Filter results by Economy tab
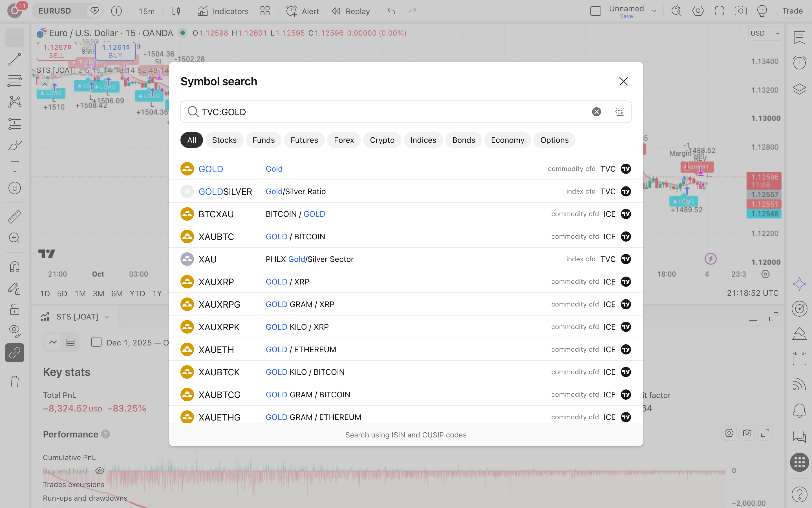Screen dimensions: 812x508 coord(507,140)
